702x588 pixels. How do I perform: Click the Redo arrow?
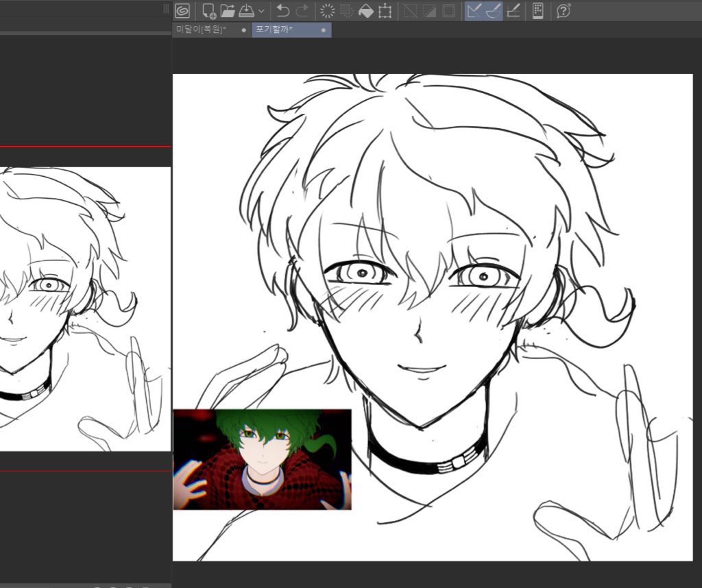point(302,10)
